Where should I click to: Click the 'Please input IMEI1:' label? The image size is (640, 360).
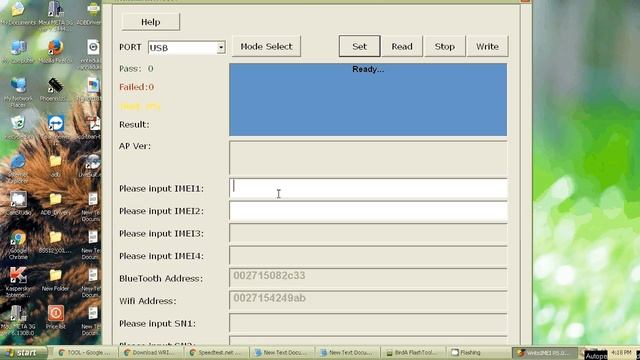click(162, 189)
